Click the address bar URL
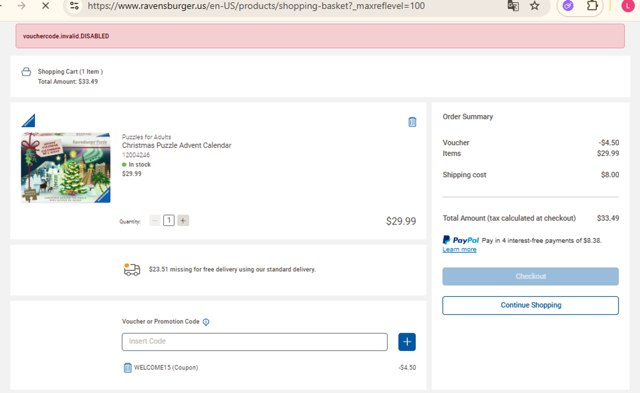 point(256,6)
